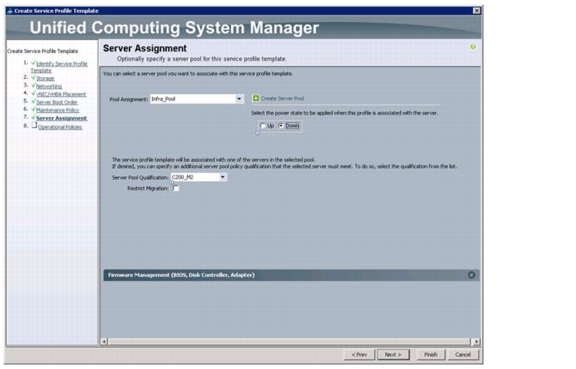Click the checkmark icon beside Networking
Screen dimensions: 576x369
tap(33, 86)
